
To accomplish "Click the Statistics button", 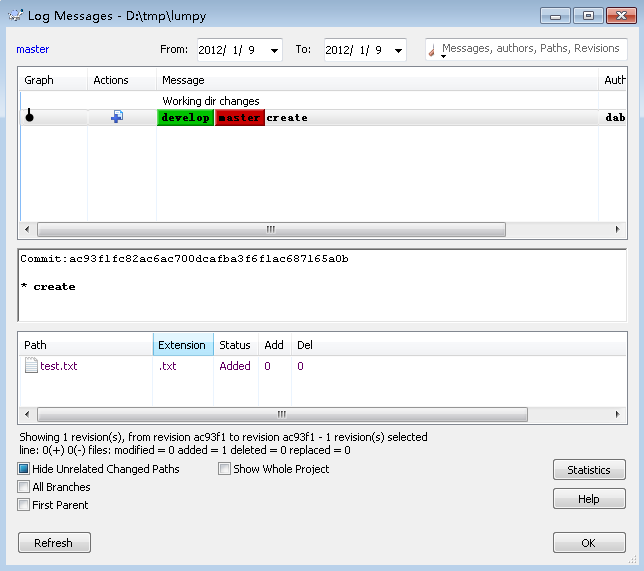I will (x=588, y=470).
